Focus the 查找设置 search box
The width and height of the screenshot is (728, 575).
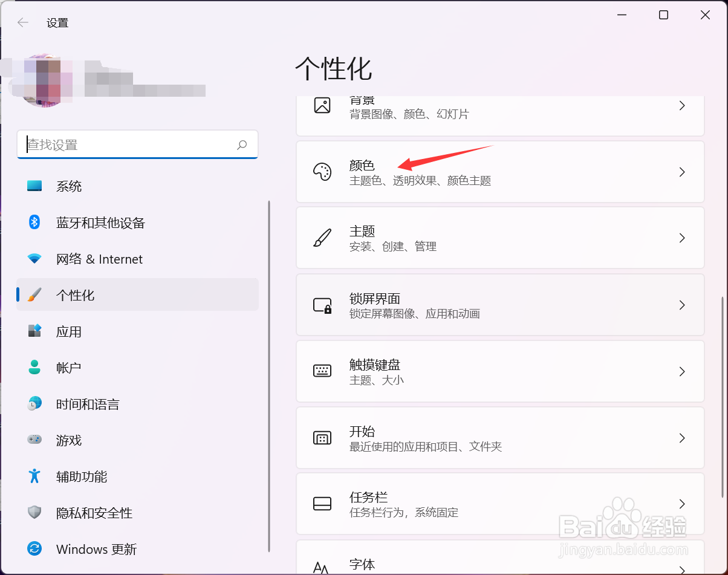(x=127, y=145)
